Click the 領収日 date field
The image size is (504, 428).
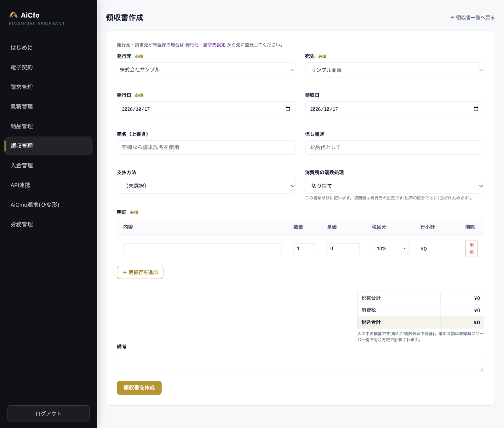394,109
